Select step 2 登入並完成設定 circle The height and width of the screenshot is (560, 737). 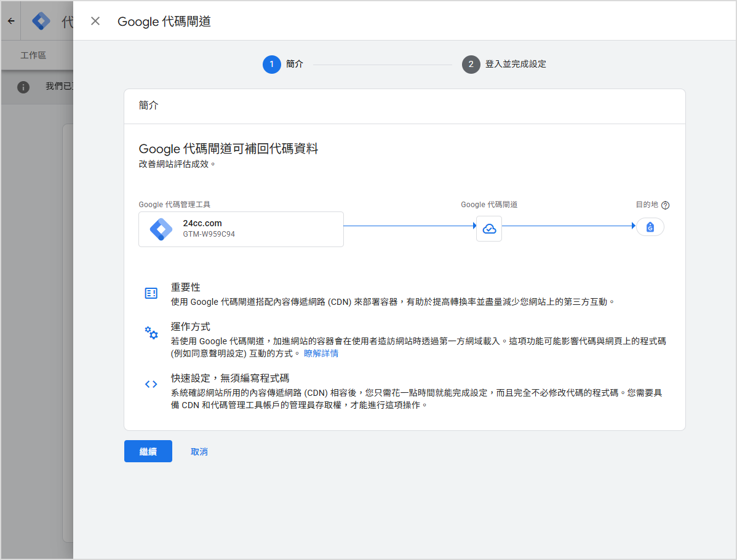coord(471,65)
